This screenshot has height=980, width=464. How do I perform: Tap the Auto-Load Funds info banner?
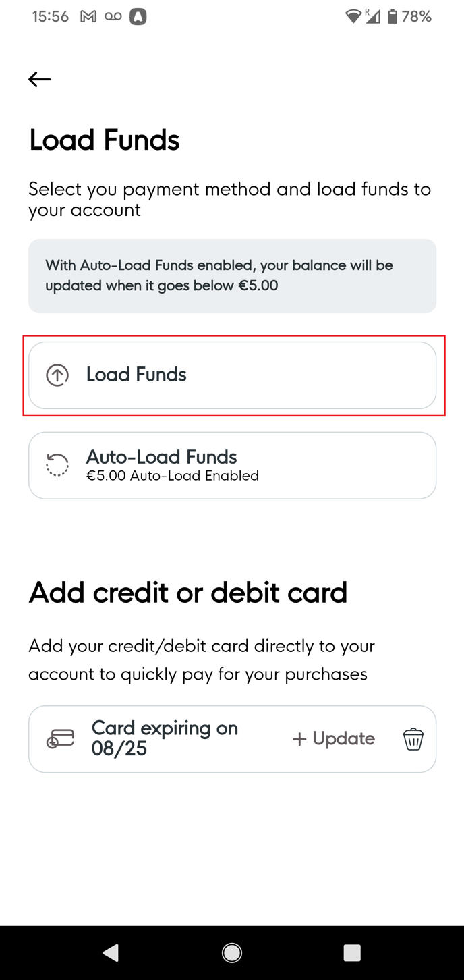coord(232,275)
